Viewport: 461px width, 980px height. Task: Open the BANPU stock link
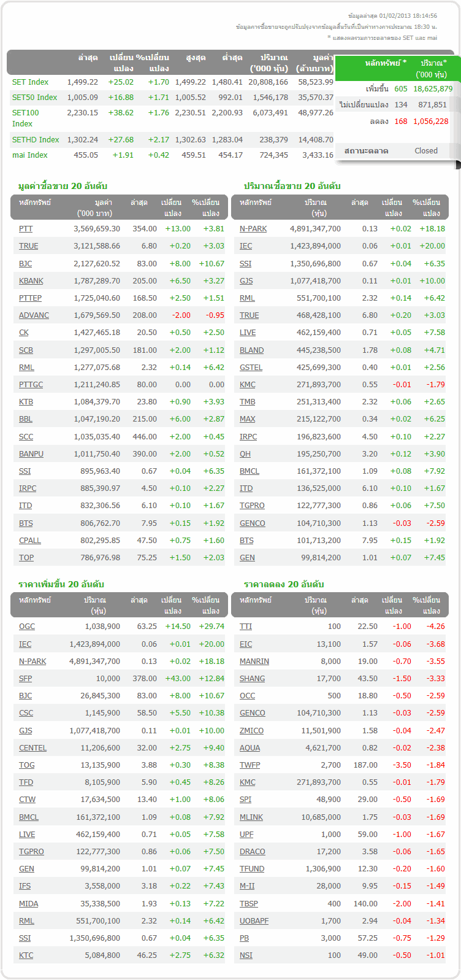tap(31, 454)
